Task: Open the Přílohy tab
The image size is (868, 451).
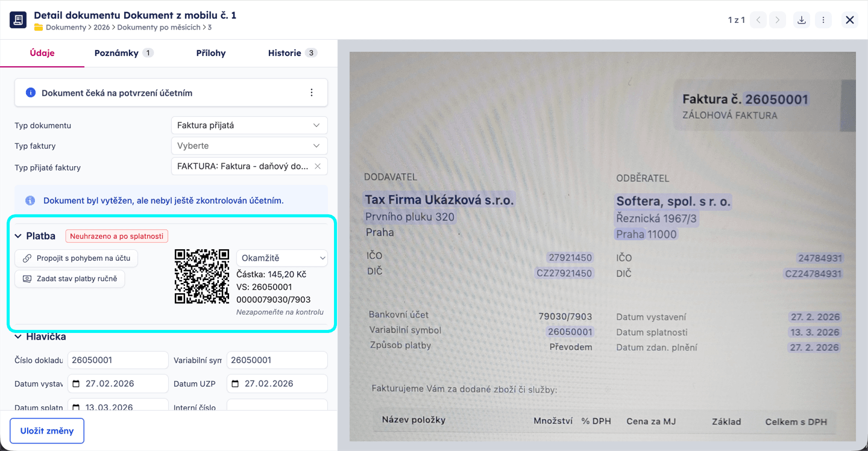Action: click(211, 53)
